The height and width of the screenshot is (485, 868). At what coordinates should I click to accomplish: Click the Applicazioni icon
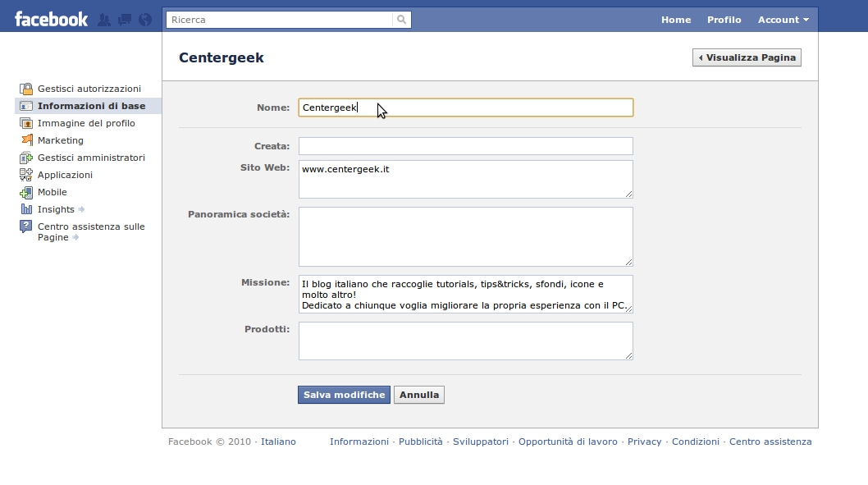26,175
